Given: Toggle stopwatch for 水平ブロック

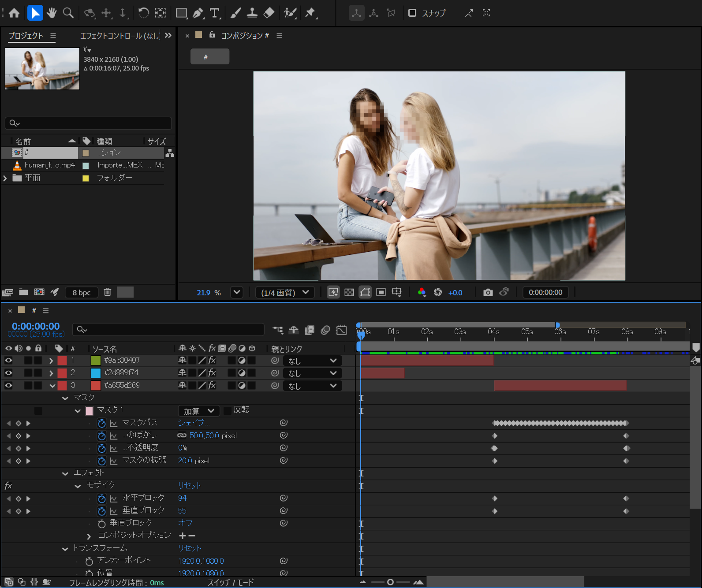Looking at the screenshot, I should pos(102,499).
